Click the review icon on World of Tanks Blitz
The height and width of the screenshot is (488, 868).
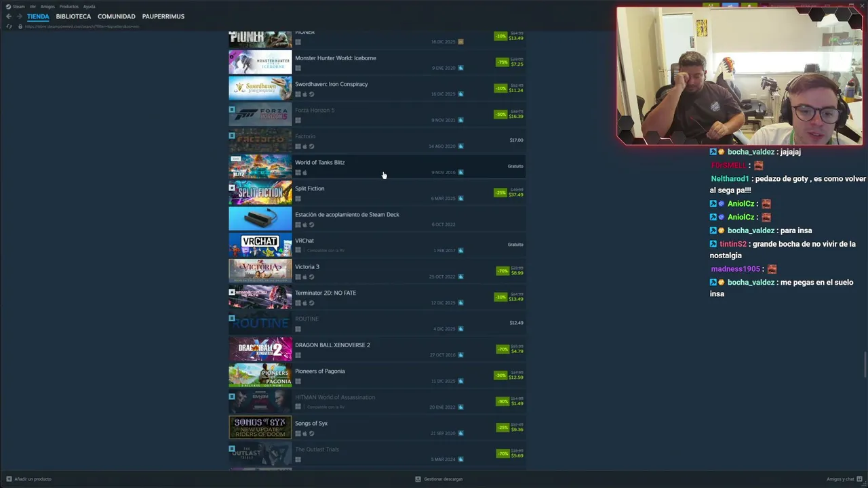(x=461, y=172)
